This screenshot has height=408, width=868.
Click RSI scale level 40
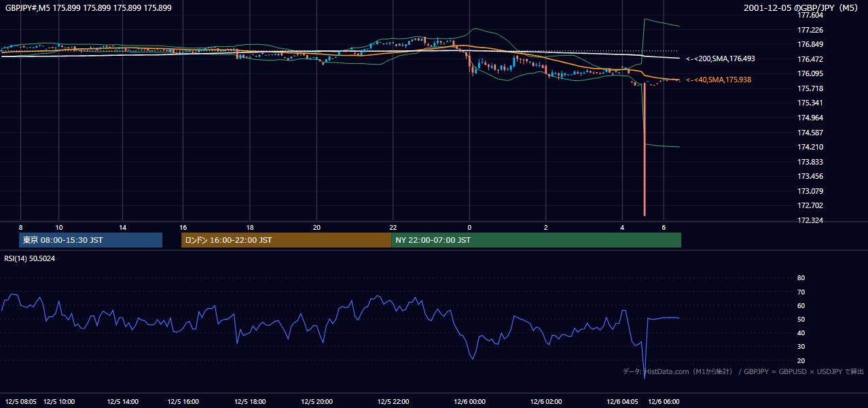tap(801, 333)
